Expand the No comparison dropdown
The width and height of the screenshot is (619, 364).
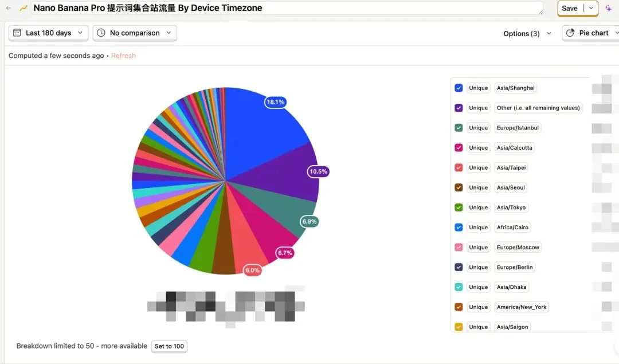135,33
